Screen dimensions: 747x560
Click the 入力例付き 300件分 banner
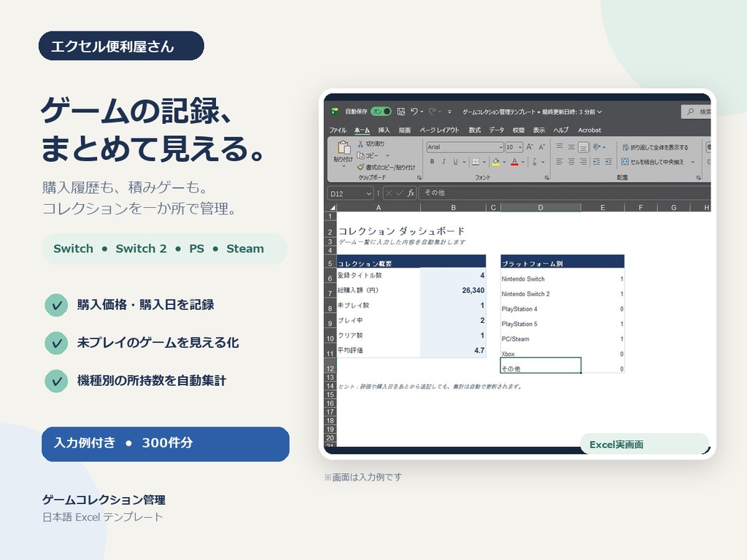(x=166, y=444)
